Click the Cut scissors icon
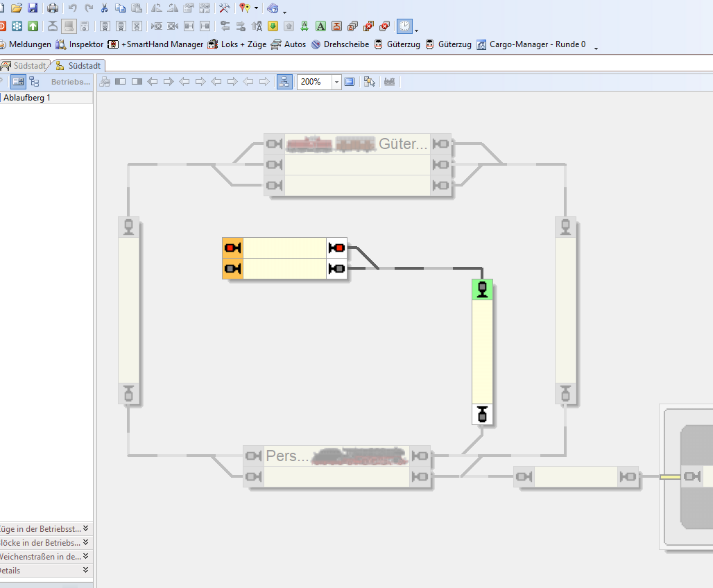The width and height of the screenshot is (713, 588). click(104, 8)
